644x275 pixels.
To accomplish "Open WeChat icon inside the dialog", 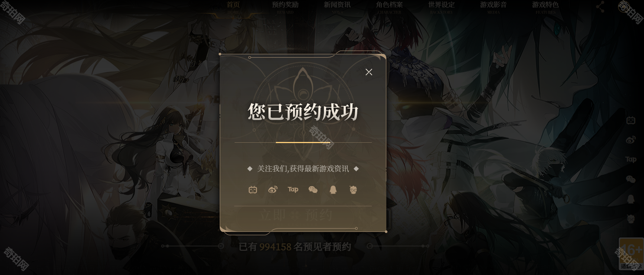I will click(313, 190).
